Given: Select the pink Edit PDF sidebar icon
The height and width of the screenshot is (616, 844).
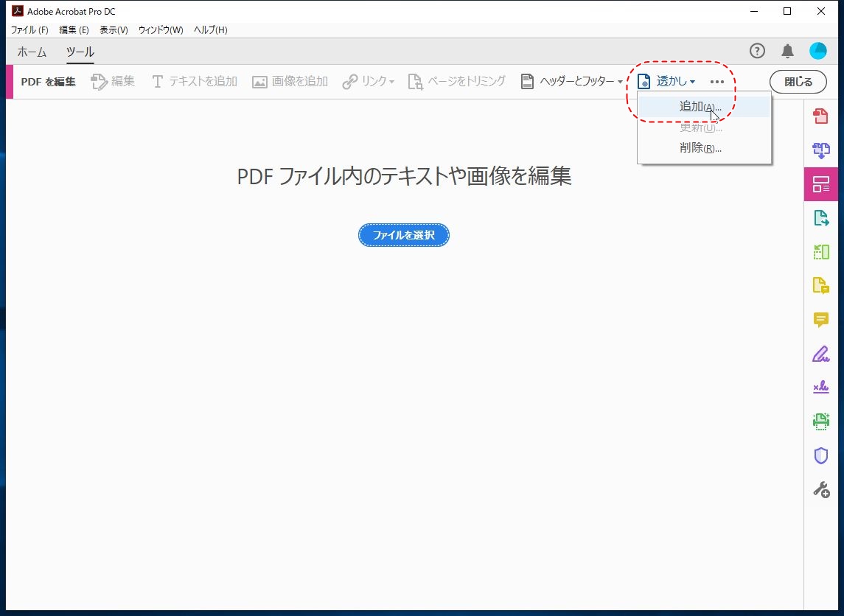Looking at the screenshot, I should point(821,184).
